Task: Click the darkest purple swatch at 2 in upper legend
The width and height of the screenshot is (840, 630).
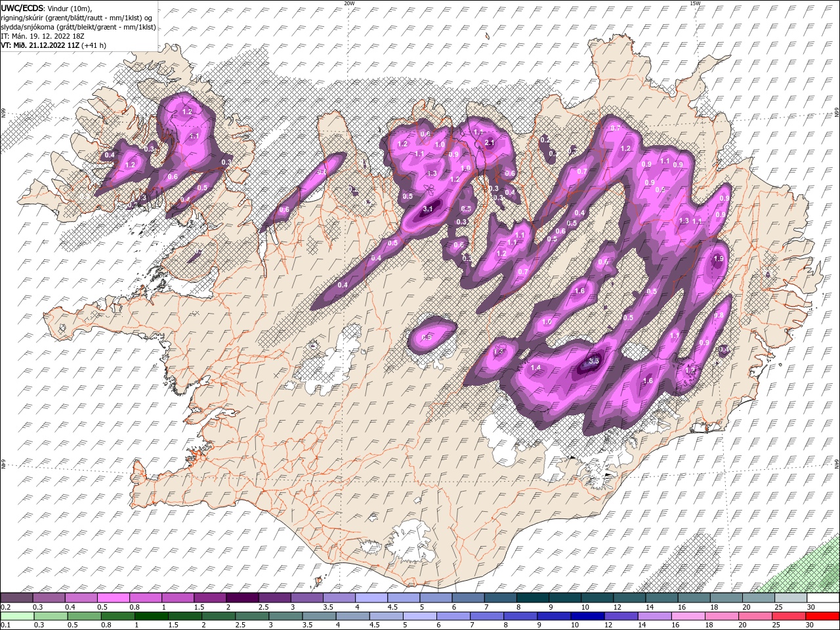Action: click(241, 598)
